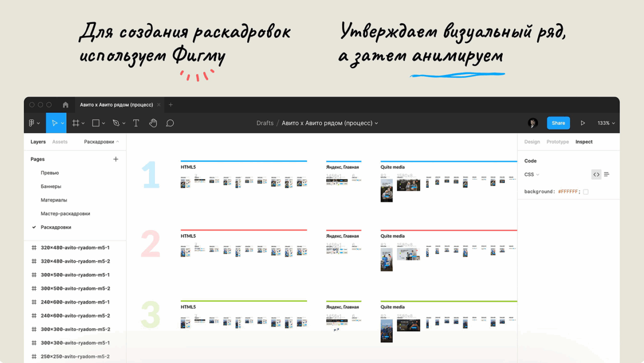The height and width of the screenshot is (363, 644).
Task: Switch to the Layers tab
Action: 38,142
